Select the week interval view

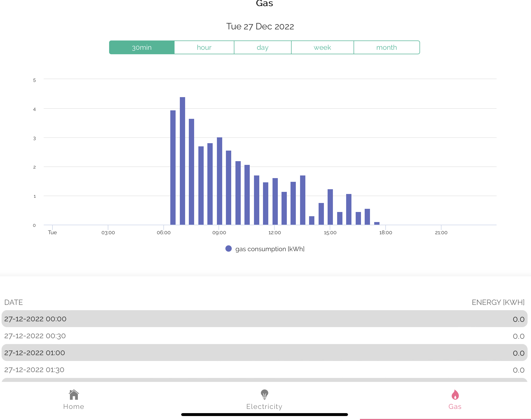tap(322, 47)
